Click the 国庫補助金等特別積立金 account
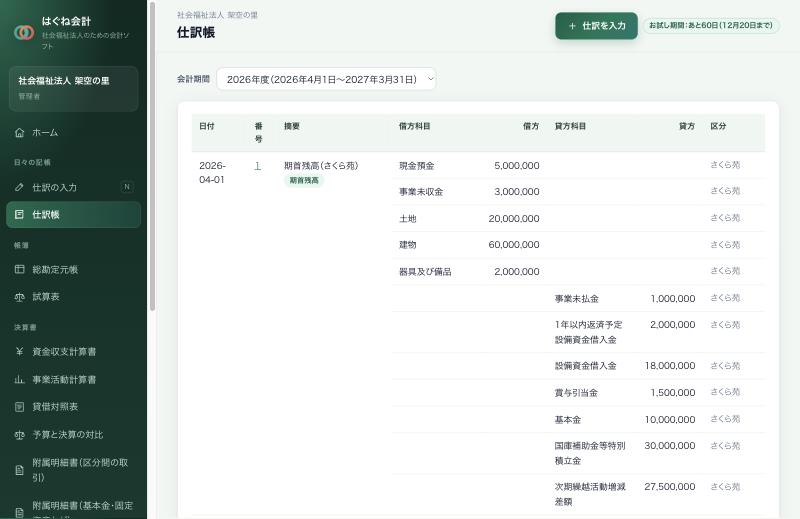800x519 pixels. pyautogui.click(x=590, y=453)
